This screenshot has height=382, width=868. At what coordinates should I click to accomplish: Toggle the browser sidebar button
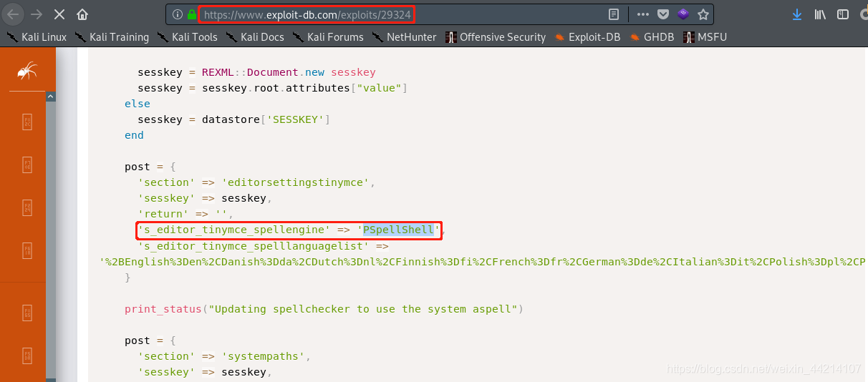coord(843,14)
